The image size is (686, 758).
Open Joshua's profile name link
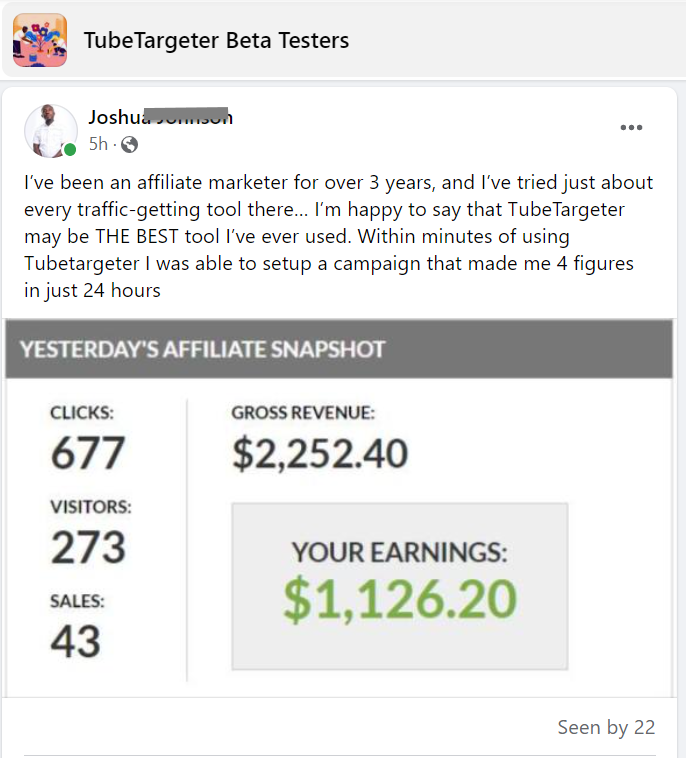[x=160, y=117]
